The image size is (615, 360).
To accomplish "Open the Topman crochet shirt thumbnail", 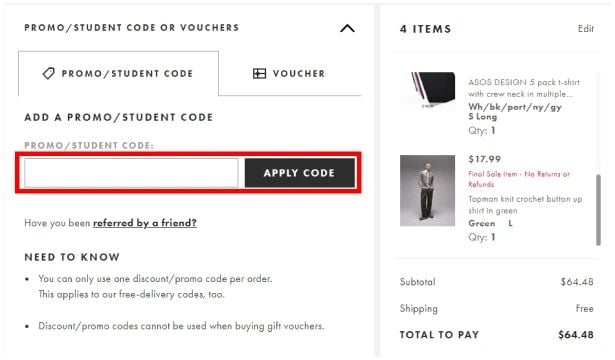I will (x=428, y=191).
